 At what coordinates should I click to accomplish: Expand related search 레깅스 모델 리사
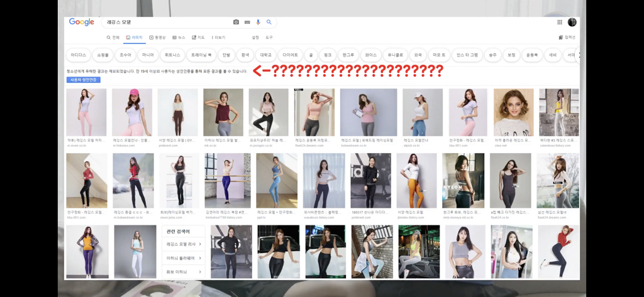pyautogui.click(x=184, y=244)
